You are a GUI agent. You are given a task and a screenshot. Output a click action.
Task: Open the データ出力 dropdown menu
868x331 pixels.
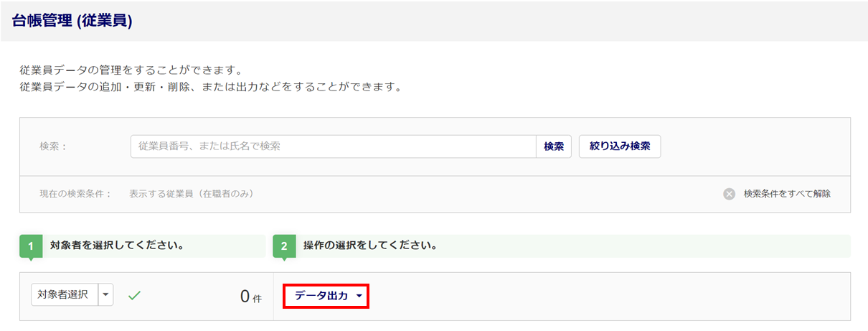coord(327,296)
